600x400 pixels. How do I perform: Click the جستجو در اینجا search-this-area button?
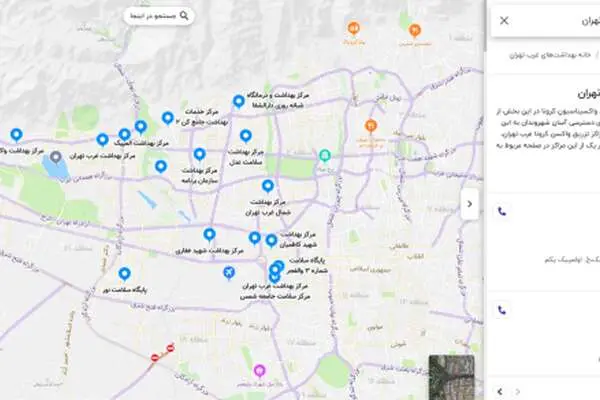click(159, 16)
